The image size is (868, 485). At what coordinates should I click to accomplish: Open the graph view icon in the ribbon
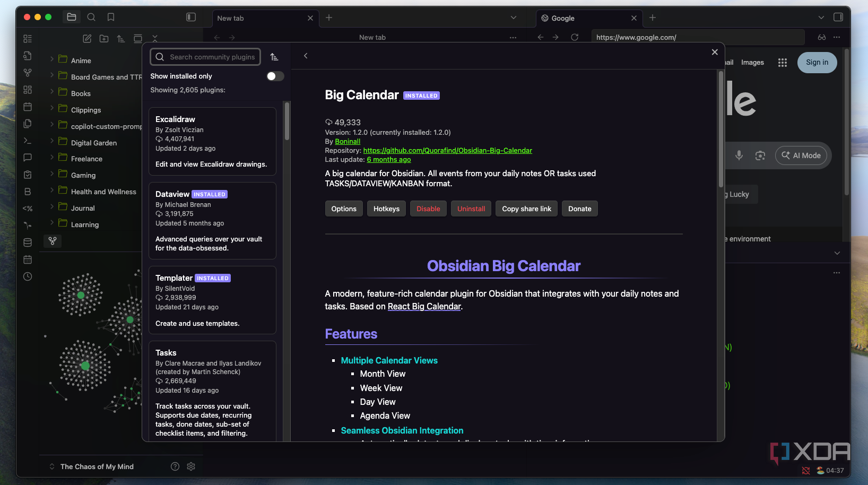click(x=28, y=73)
